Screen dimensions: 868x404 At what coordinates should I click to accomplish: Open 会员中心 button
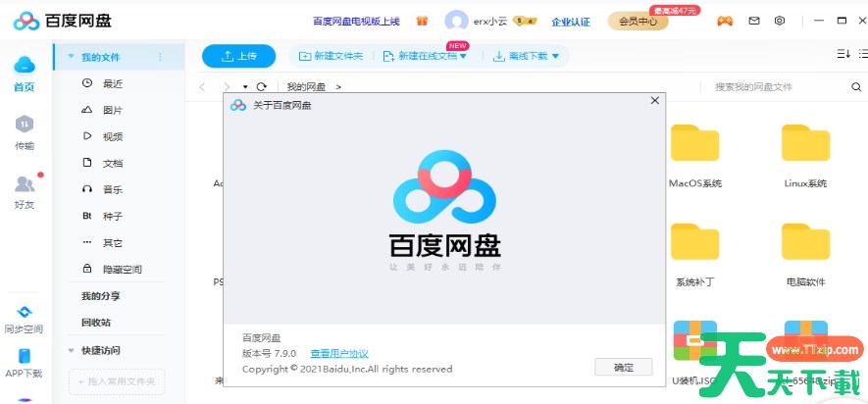tap(638, 22)
